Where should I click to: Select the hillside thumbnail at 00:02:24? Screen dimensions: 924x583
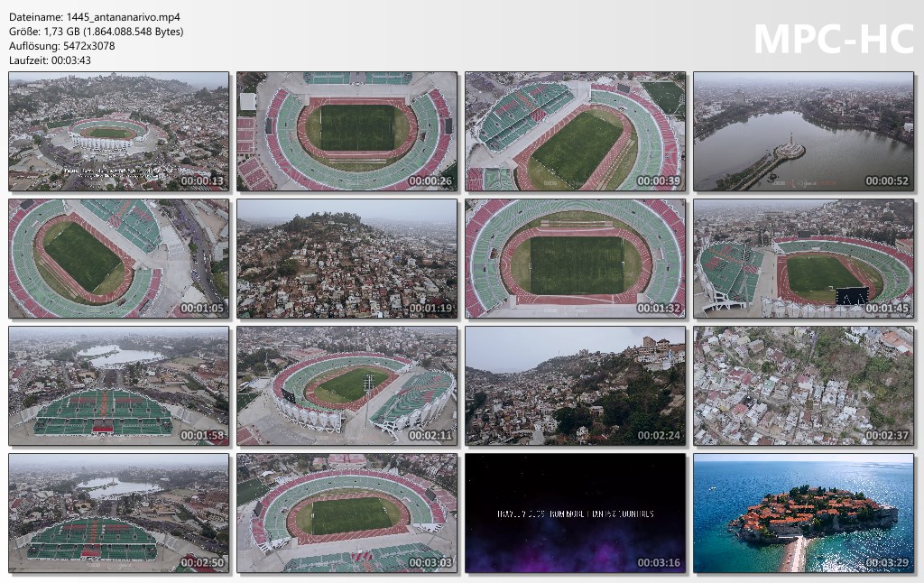[x=575, y=386]
